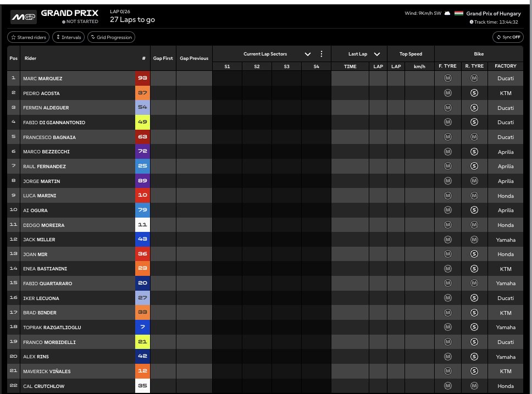The height and width of the screenshot is (394, 532).
Task: Select the Top Speed column header
Action: [411, 54]
